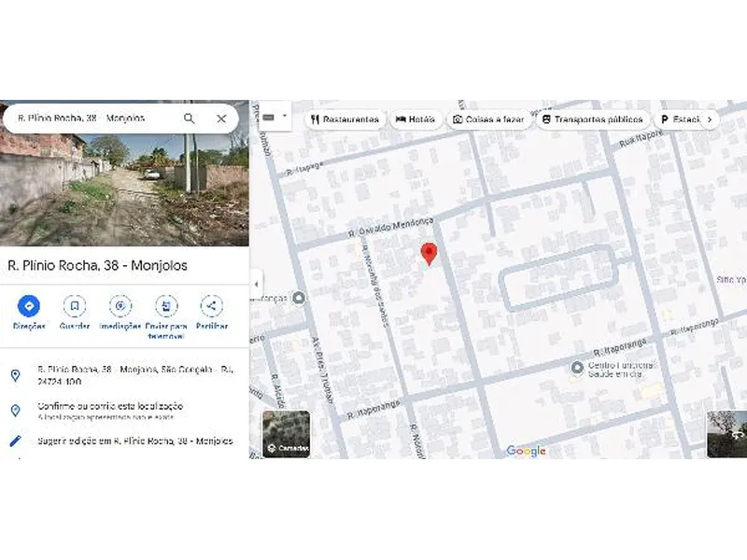Viewport: 747px width, 560px height.
Task: Save the place with Guardar icon
Action: [75, 306]
